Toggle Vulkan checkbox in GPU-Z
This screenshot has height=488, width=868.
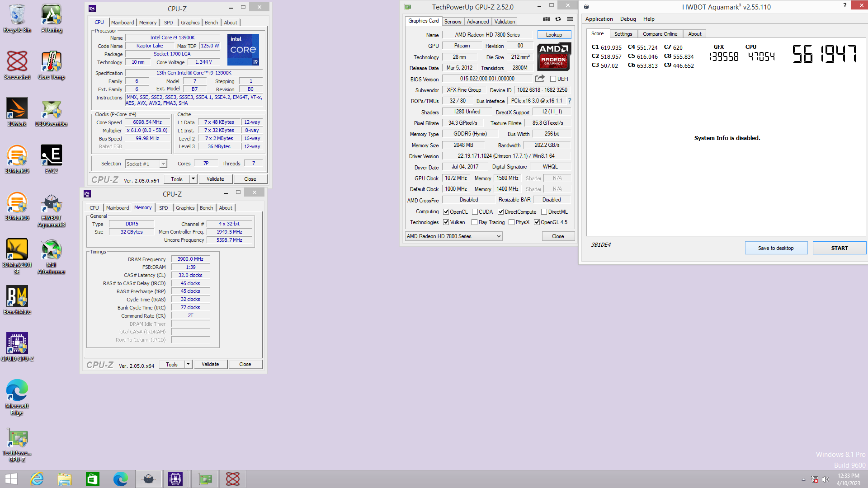point(446,222)
